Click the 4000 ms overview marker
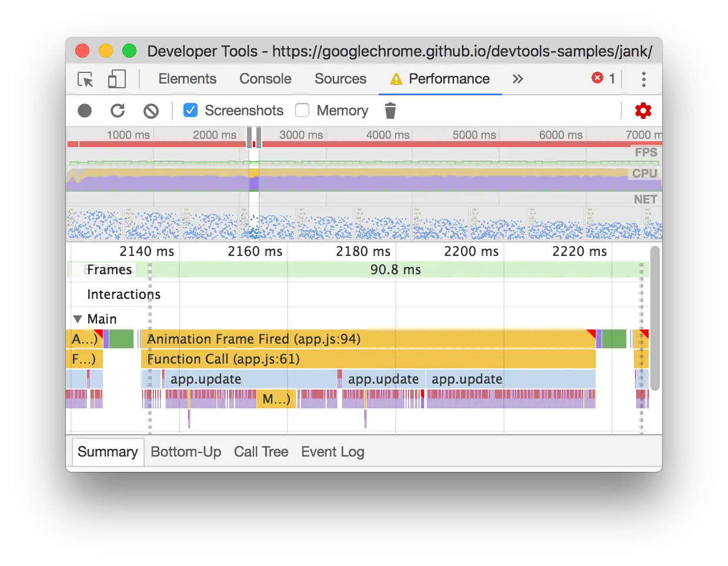Image resolution: width=728 pixels, height=566 pixels. click(x=388, y=135)
